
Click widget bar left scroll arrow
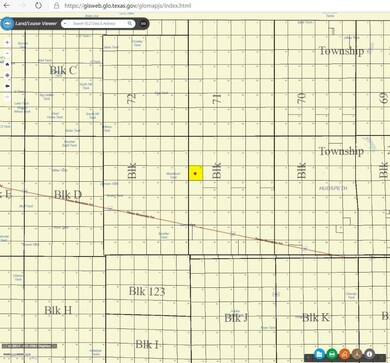[308, 357]
